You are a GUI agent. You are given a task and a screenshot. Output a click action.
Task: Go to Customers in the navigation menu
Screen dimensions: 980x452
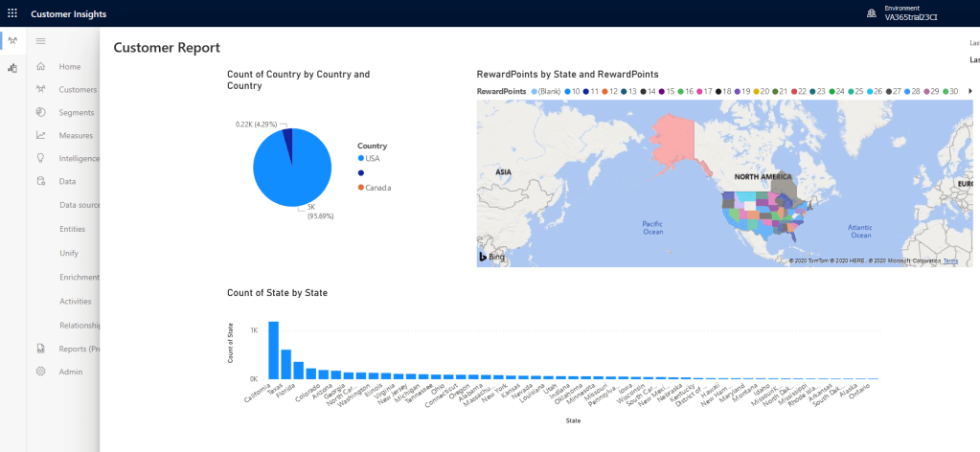click(x=78, y=90)
